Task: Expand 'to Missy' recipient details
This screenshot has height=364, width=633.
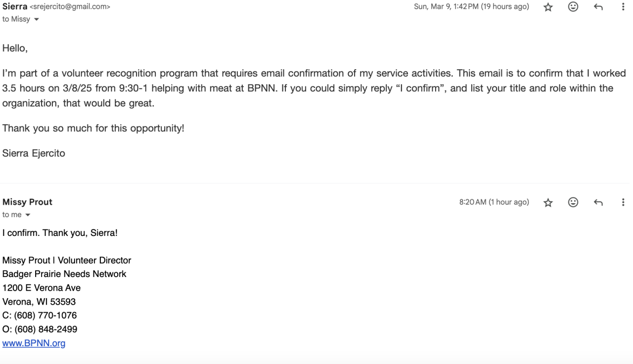Action: (x=36, y=19)
